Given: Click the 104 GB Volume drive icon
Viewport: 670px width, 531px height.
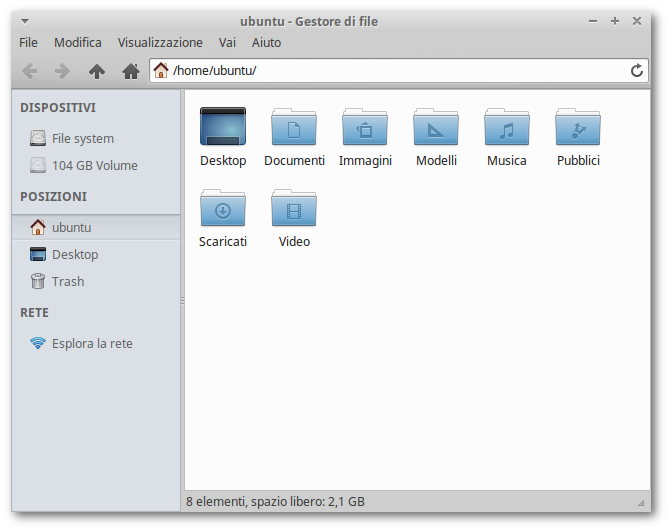Looking at the screenshot, I should coord(38,165).
